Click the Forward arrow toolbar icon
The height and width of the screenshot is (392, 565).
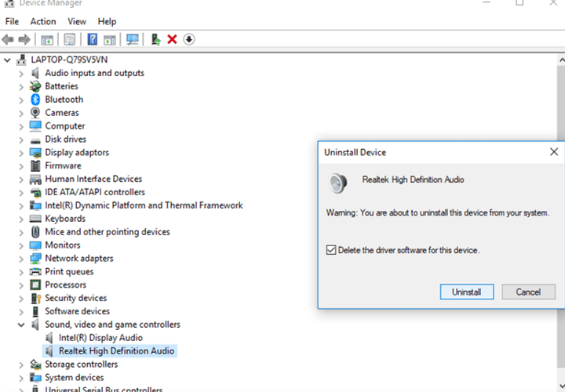click(24, 39)
